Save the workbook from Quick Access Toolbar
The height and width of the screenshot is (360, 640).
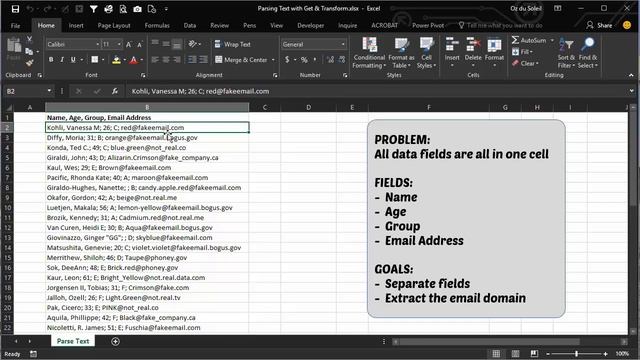click(x=16, y=9)
